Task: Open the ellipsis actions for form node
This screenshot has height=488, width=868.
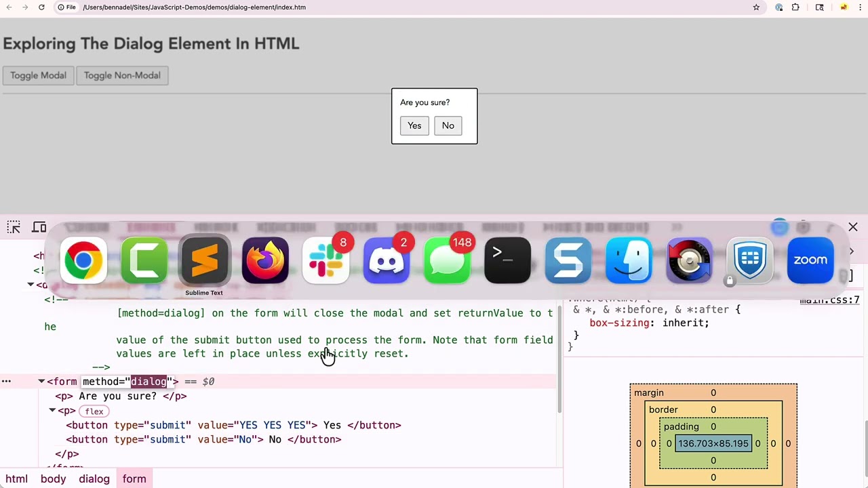Action: (x=6, y=382)
